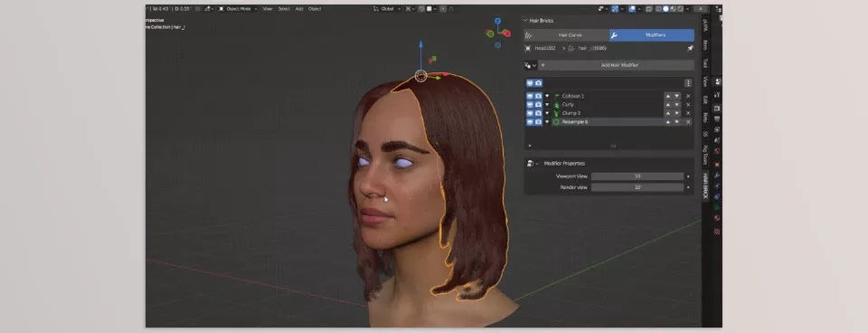
Task: Open the Add menu in viewport header
Action: click(299, 9)
